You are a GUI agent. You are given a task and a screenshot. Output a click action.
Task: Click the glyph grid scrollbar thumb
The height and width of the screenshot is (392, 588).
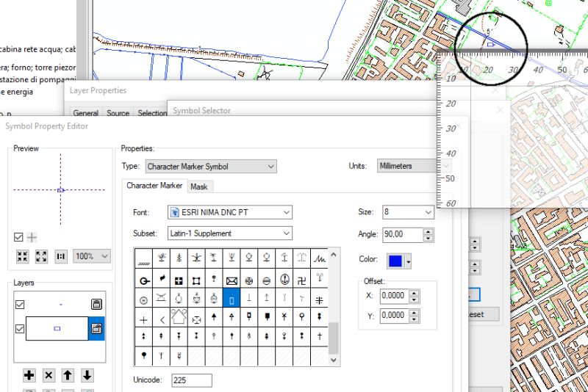coord(334,338)
